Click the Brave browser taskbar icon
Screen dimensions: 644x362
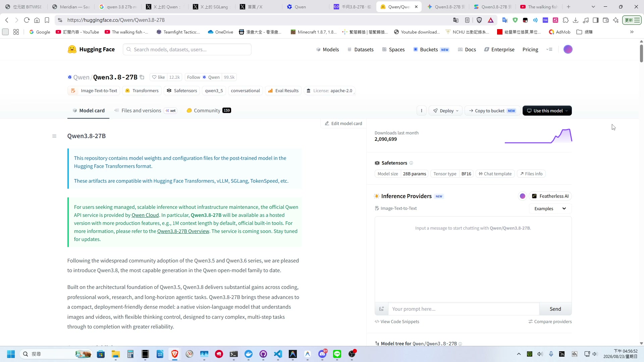[175, 354]
